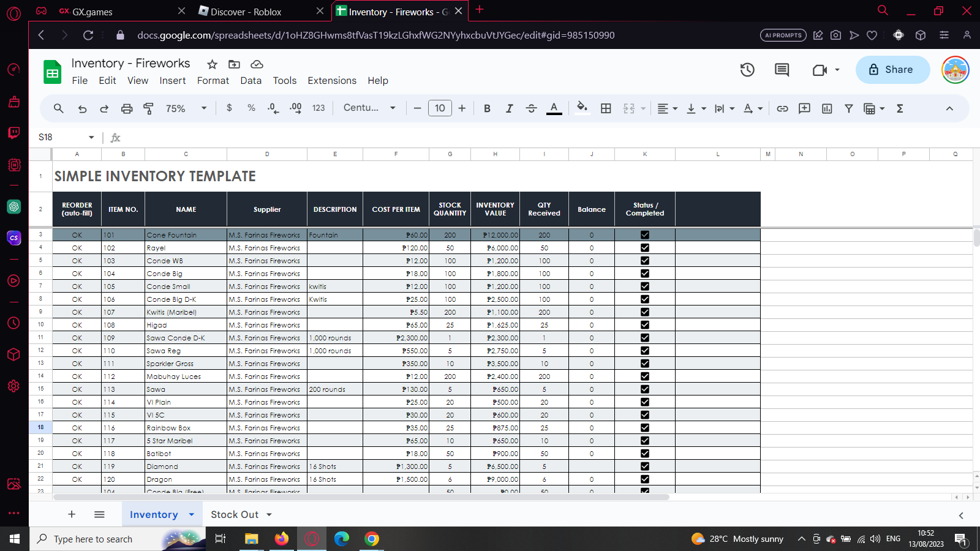Open the 75% zoom dropdown
The image size is (980, 551).
[186, 108]
